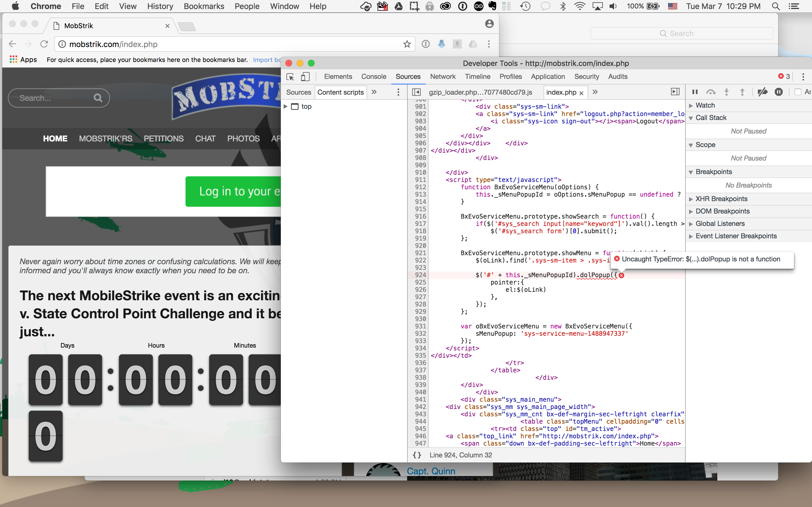Expand the top frame tree node

[x=286, y=106]
